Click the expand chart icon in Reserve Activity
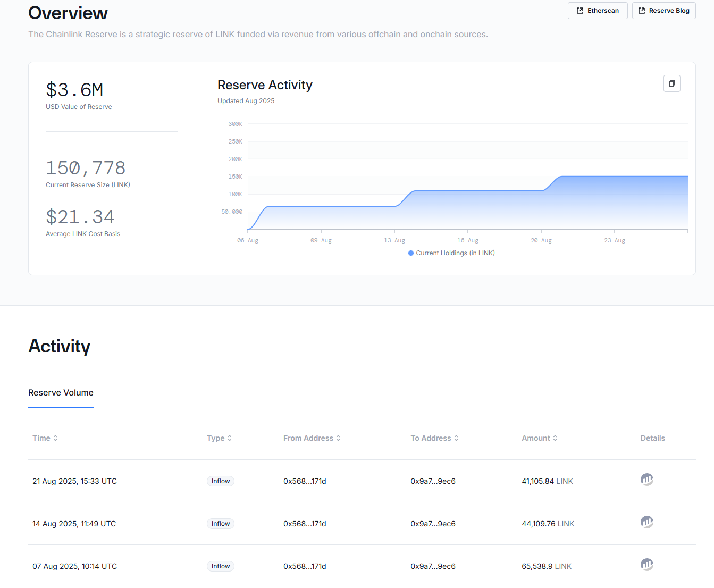 pos(671,83)
